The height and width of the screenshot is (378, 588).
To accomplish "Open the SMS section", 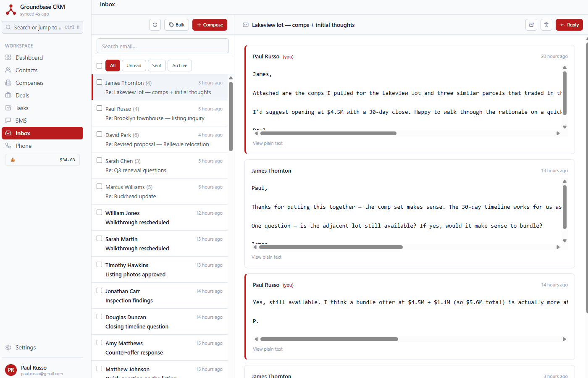I will [42, 121].
